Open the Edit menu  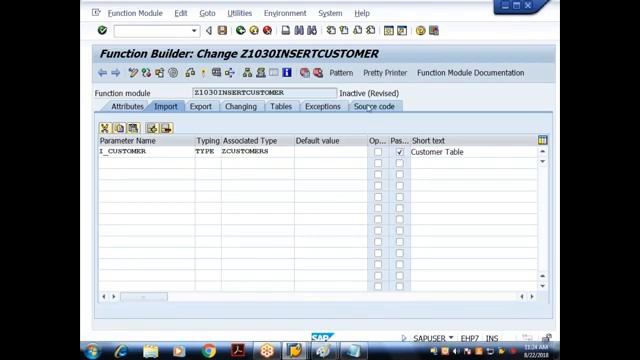click(181, 13)
